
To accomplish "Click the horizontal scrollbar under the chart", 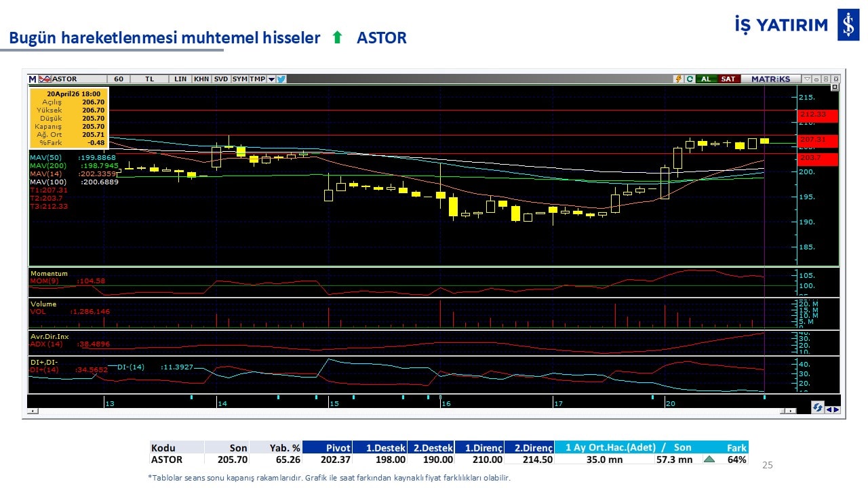I will [x=407, y=411].
